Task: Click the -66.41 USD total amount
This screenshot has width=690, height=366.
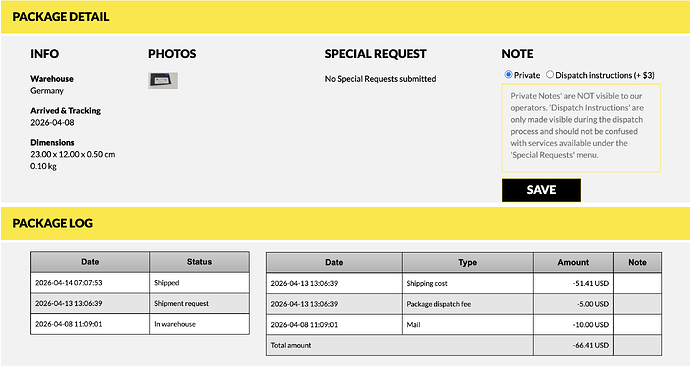Action: tap(591, 345)
